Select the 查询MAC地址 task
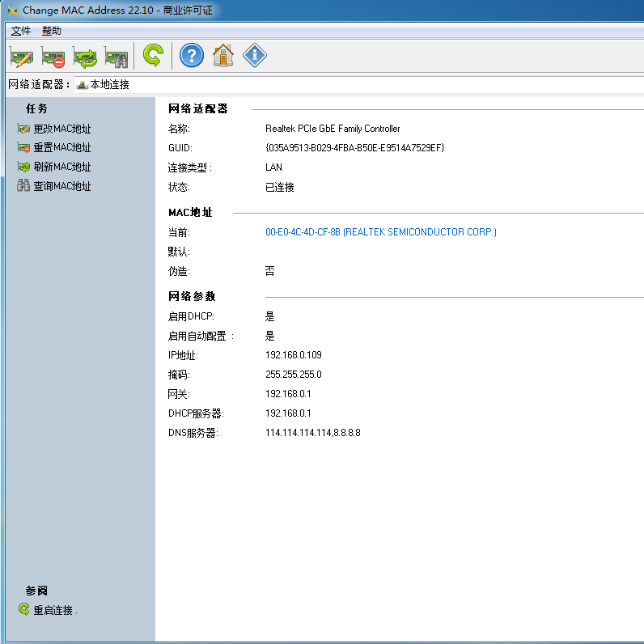 pos(62,185)
